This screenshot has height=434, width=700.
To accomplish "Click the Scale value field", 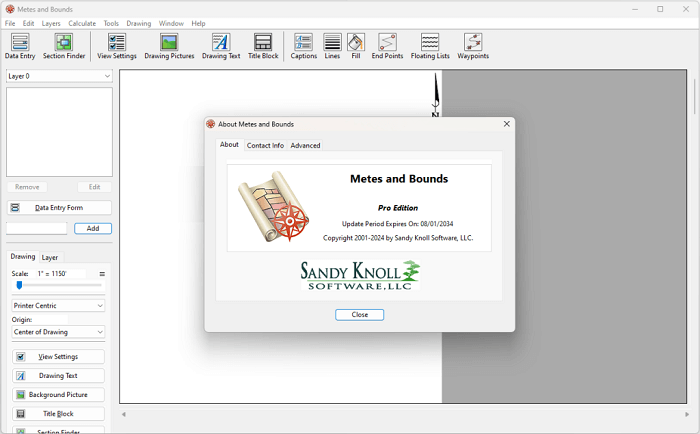I will [61, 274].
